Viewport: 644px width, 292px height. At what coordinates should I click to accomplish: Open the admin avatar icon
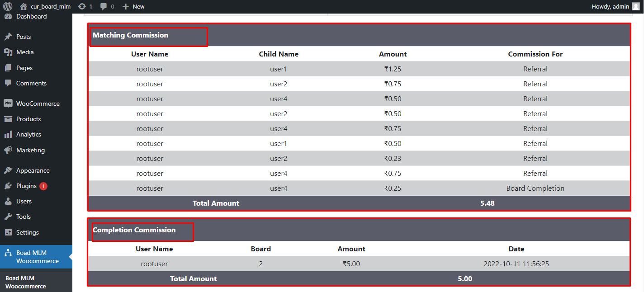point(635,6)
